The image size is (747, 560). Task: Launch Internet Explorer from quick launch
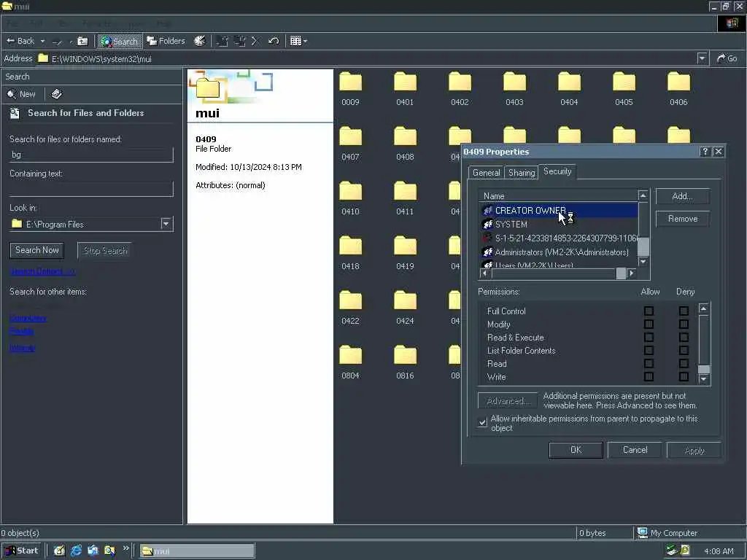(76, 551)
